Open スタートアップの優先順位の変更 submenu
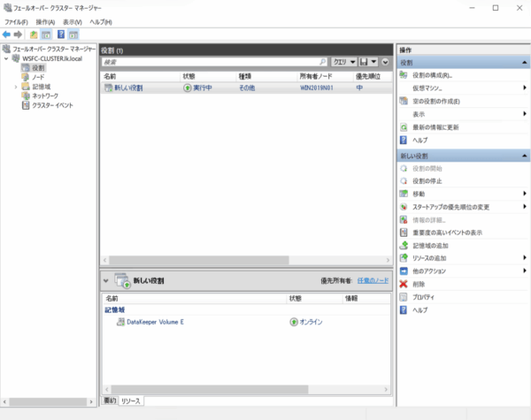Screen dimensions: 531x420 pyautogui.click(x=450, y=207)
